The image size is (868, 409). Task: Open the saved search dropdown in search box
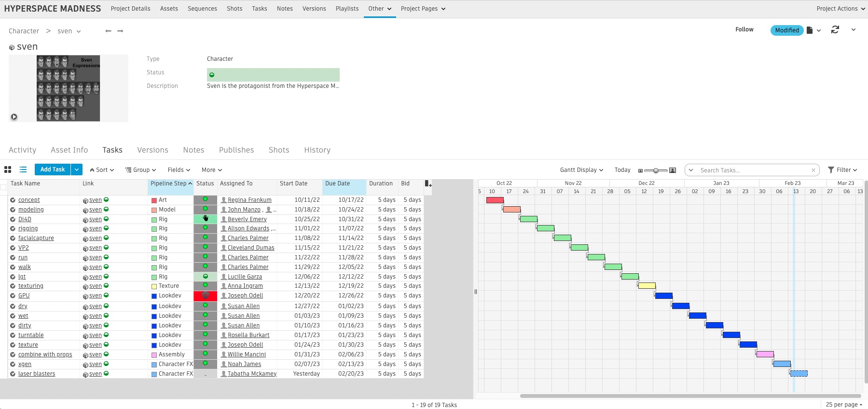[x=691, y=170]
